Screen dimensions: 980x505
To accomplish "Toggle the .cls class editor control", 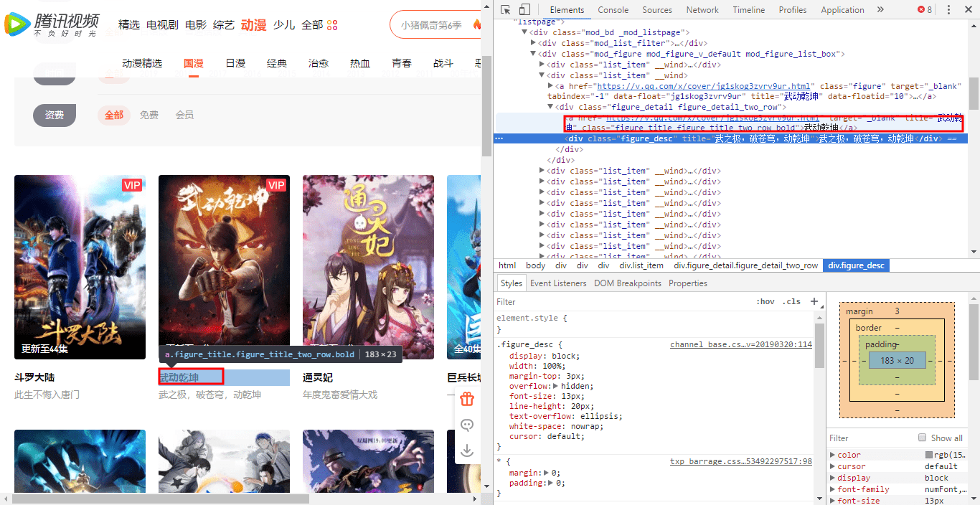I will pos(791,301).
